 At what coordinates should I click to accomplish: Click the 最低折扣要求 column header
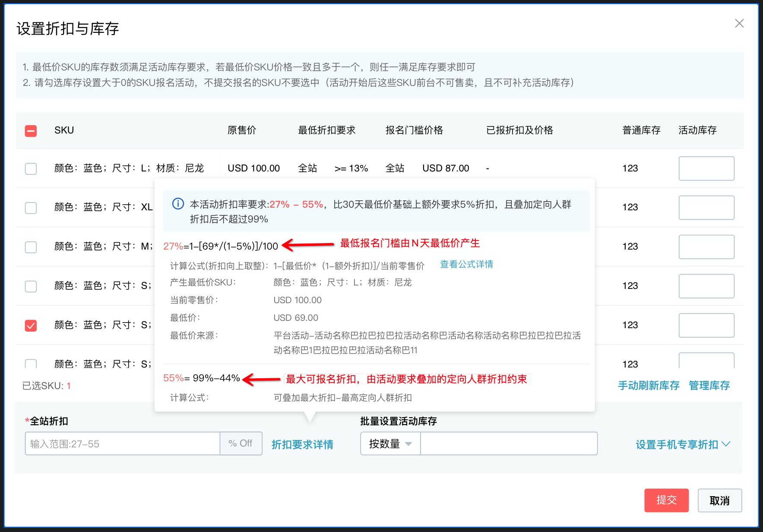point(326,130)
